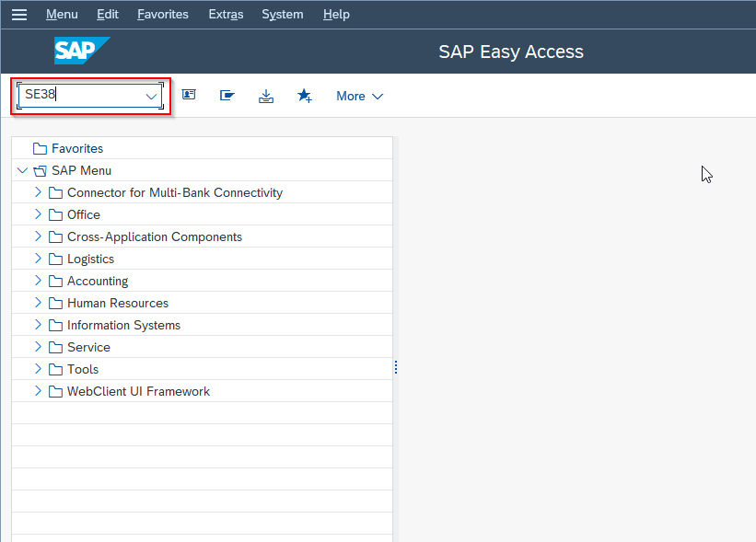Image resolution: width=756 pixels, height=542 pixels.
Task: Click the SAP logo
Action: click(82, 51)
